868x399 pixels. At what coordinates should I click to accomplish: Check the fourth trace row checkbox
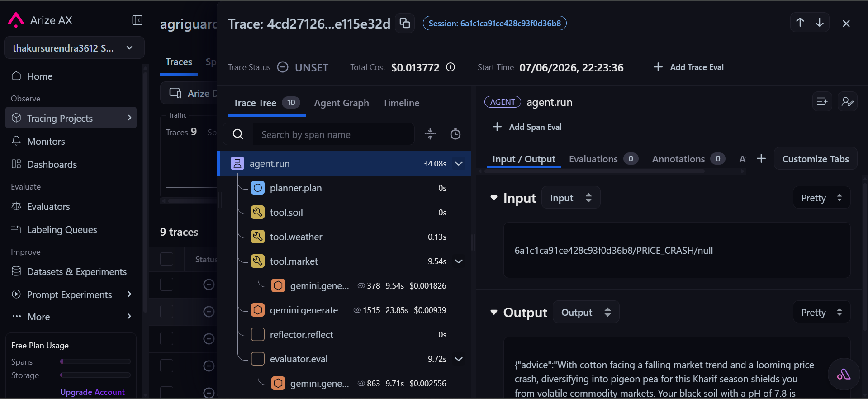[x=166, y=366]
